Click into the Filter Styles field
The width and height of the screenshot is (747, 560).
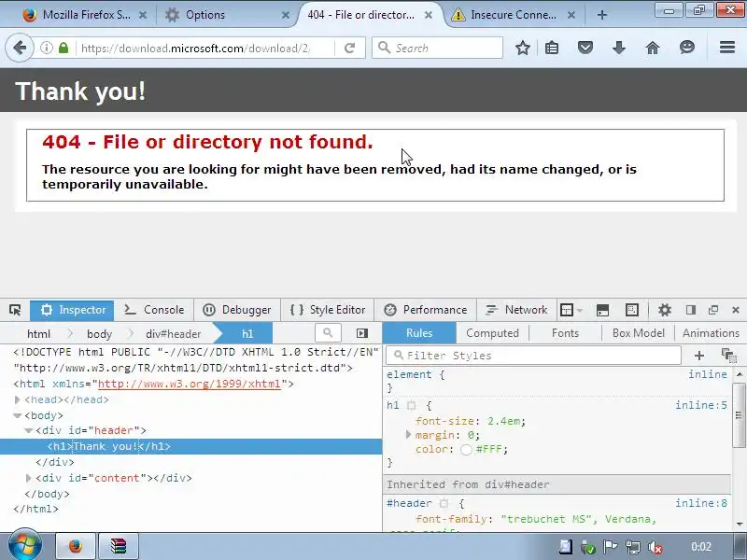[x=533, y=356]
